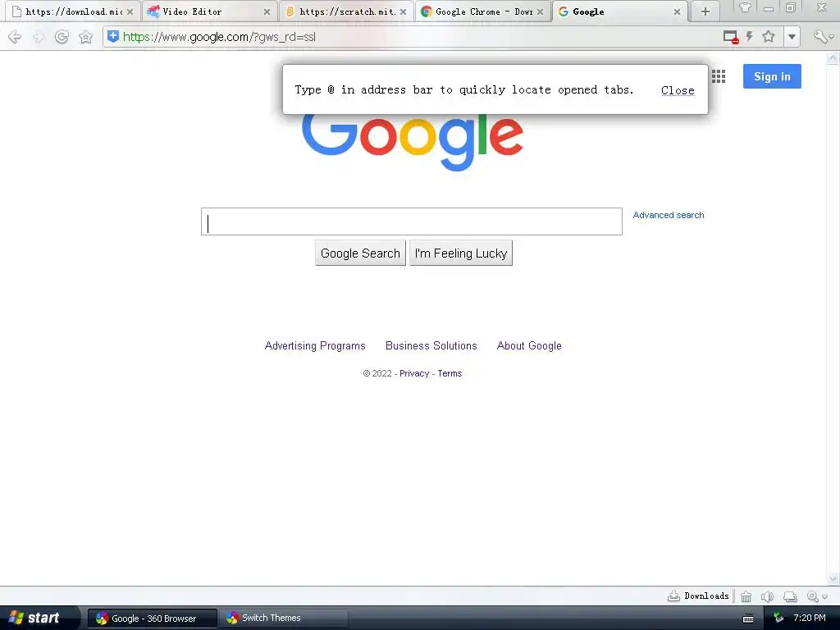
Task: Switch to the https://scratch.mit tab
Action: 347,11
